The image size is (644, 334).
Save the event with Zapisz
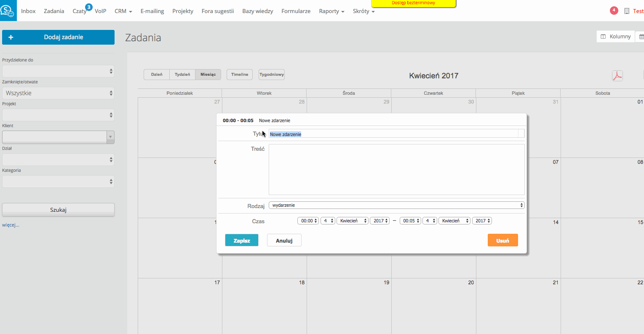[241, 240]
